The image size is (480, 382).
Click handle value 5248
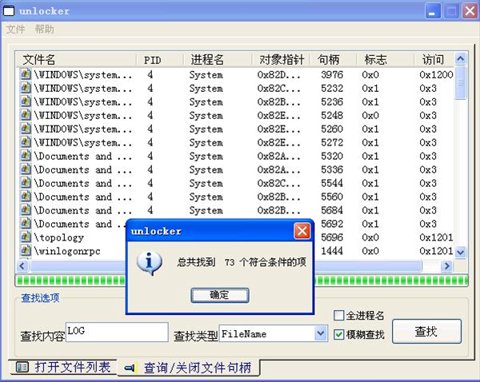(332, 115)
